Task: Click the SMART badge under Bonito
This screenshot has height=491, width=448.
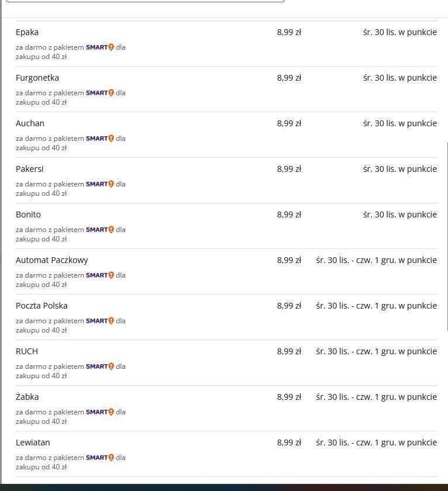Action: coord(99,230)
